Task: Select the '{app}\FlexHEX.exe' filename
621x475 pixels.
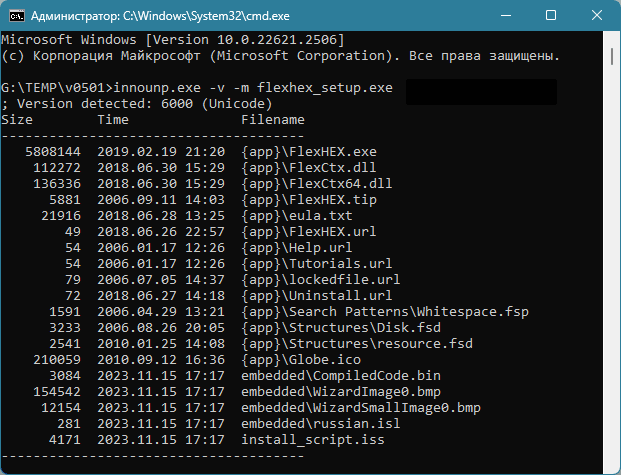Action: (309, 152)
